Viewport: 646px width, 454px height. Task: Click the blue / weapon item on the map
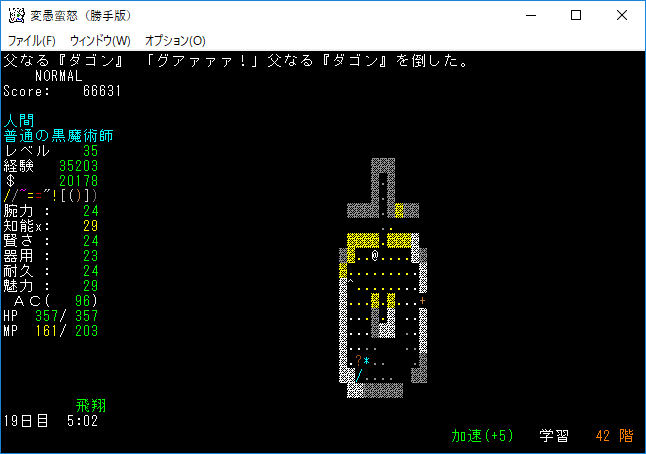click(358, 375)
